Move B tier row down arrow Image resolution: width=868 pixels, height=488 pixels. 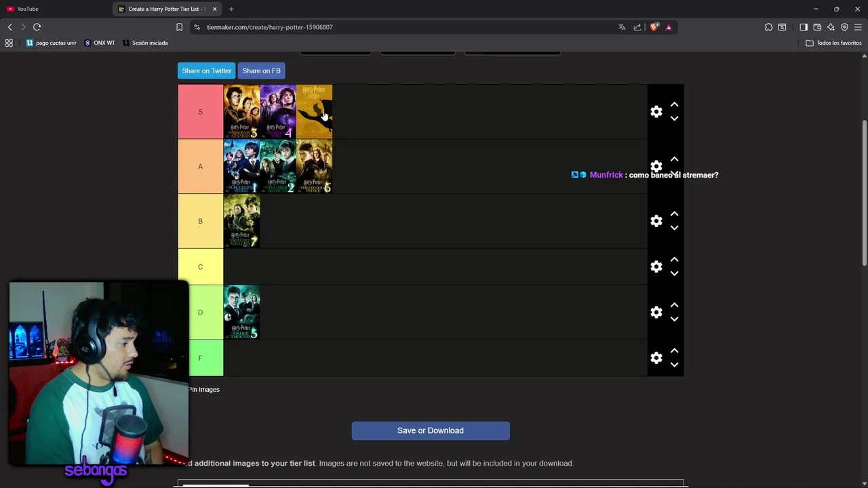click(x=674, y=228)
